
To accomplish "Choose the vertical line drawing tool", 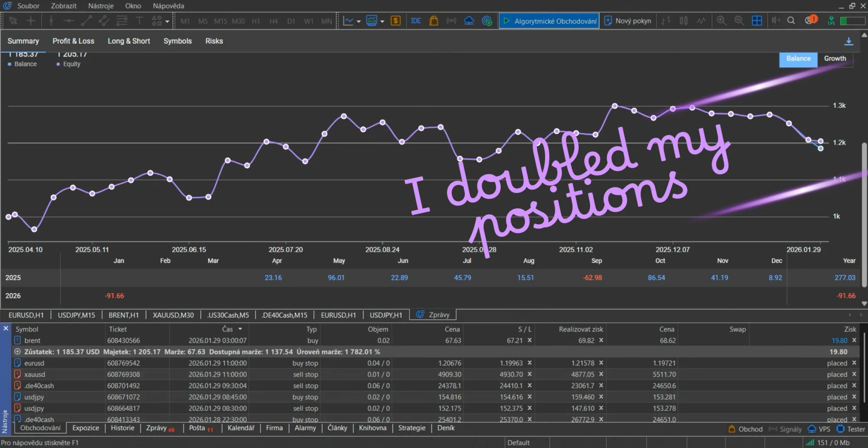I will tap(51, 21).
